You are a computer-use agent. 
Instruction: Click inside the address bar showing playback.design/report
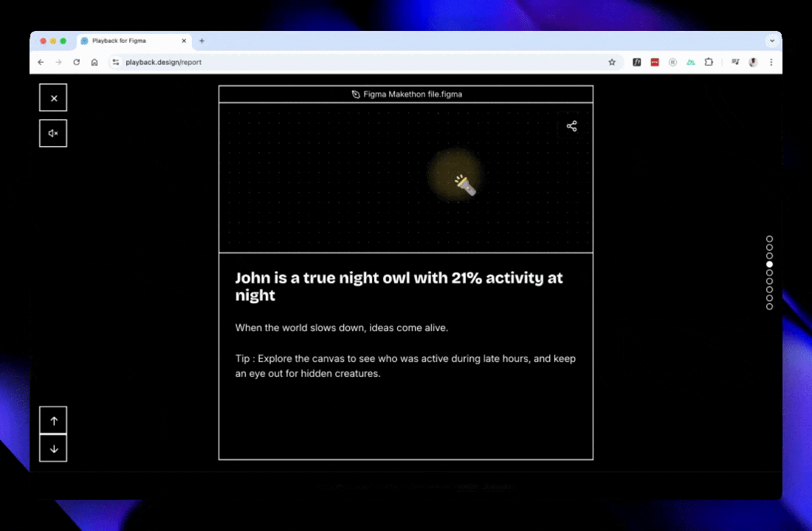point(164,62)
